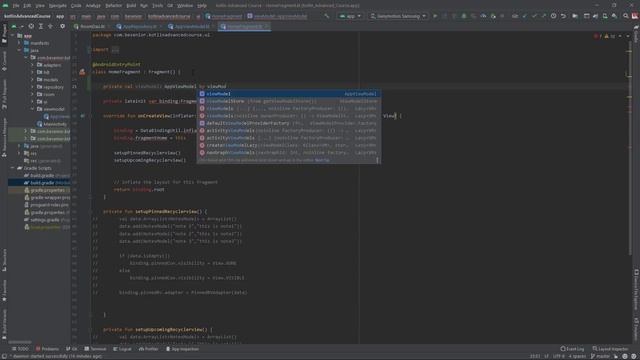Collapse the Gradle Scripts node
Screen dimensions: 640x360
(12, 168)
